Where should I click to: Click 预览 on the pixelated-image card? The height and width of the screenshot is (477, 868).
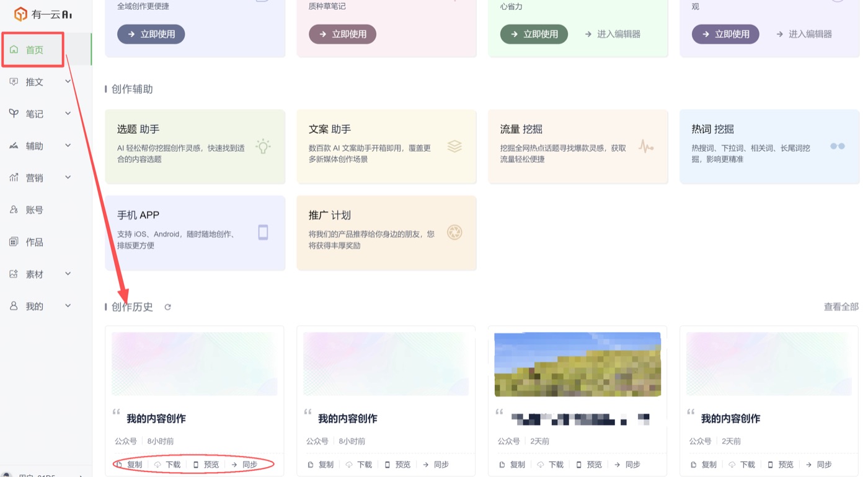tap(589, 465)
